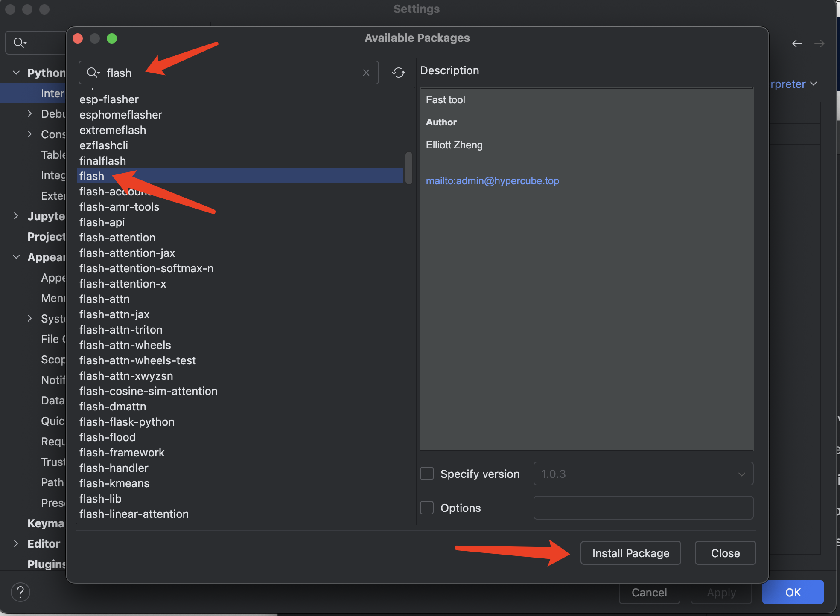Clear the flash search query
The width and height of the screenshot is (840, 616).
click(366, 73)
